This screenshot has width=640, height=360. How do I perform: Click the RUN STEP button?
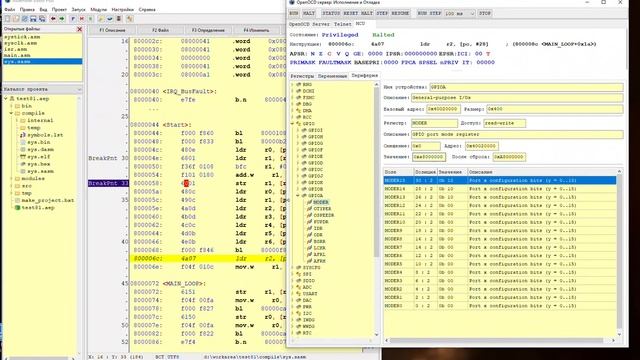(429, 13)
